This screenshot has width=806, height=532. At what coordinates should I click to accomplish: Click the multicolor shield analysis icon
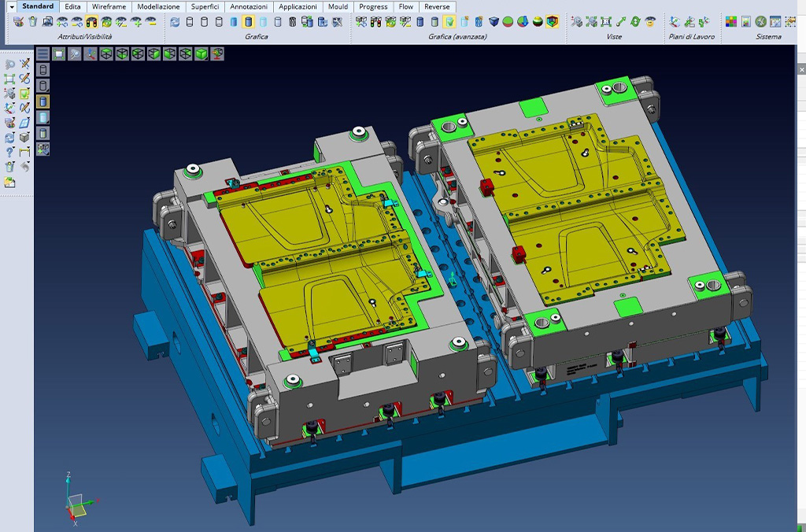point(552,22)
